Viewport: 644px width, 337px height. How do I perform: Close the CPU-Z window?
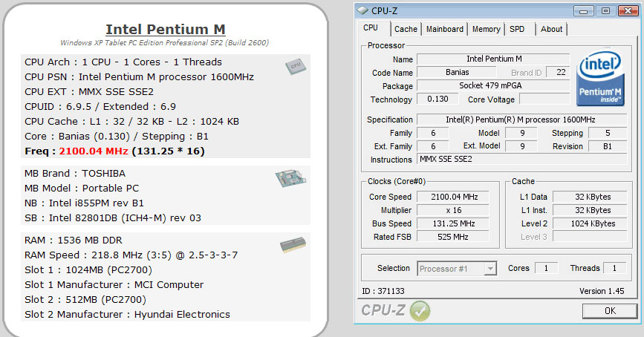628,11
